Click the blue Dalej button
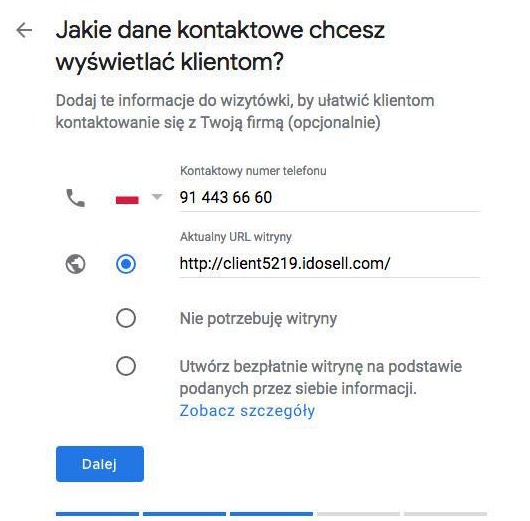Image resolution: width=530 pixels, height=521 pixels. coord(100,464)
